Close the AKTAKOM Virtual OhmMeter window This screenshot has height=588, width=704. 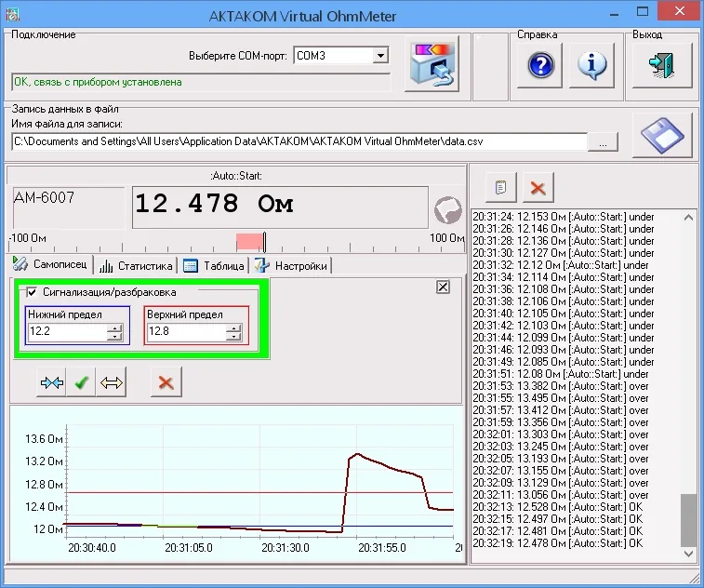point(679,11)
